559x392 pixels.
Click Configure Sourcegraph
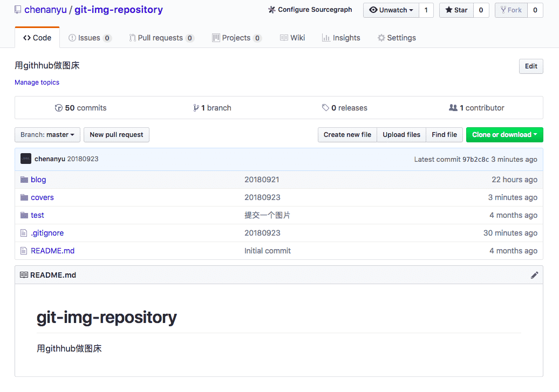(310, 10)
